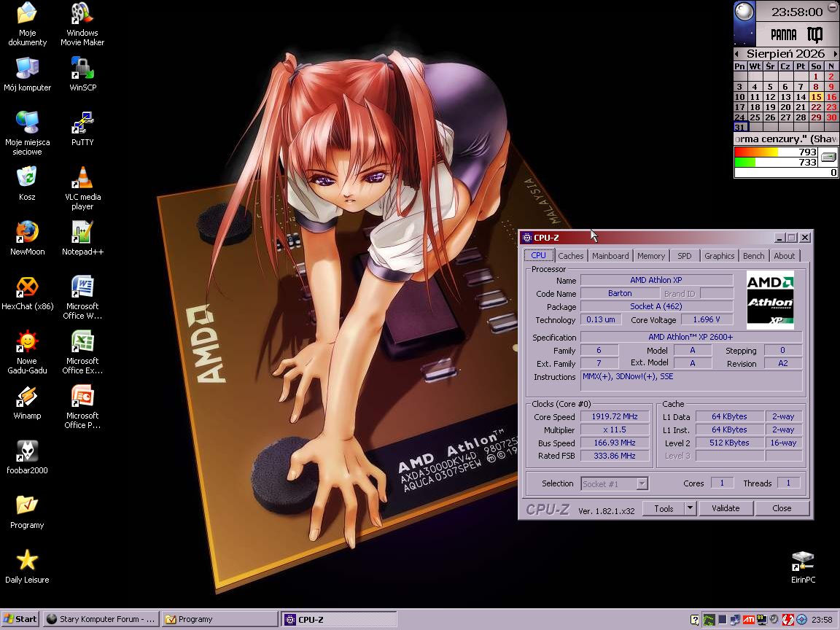The height and width of the screenshot is (630, 840).
Task: Go to next month in calendar widget
Action: point(834,53)
